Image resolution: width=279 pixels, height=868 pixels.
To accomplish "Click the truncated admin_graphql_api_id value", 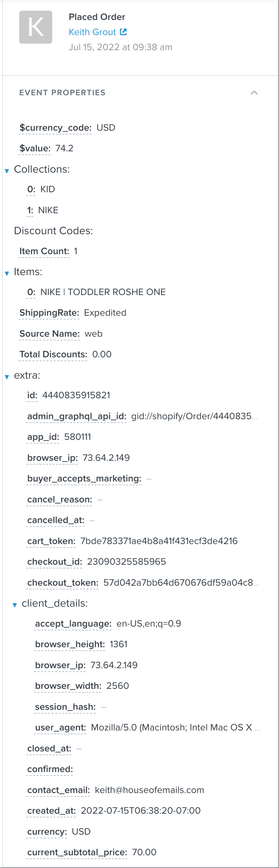I will (x=194, y=416).
